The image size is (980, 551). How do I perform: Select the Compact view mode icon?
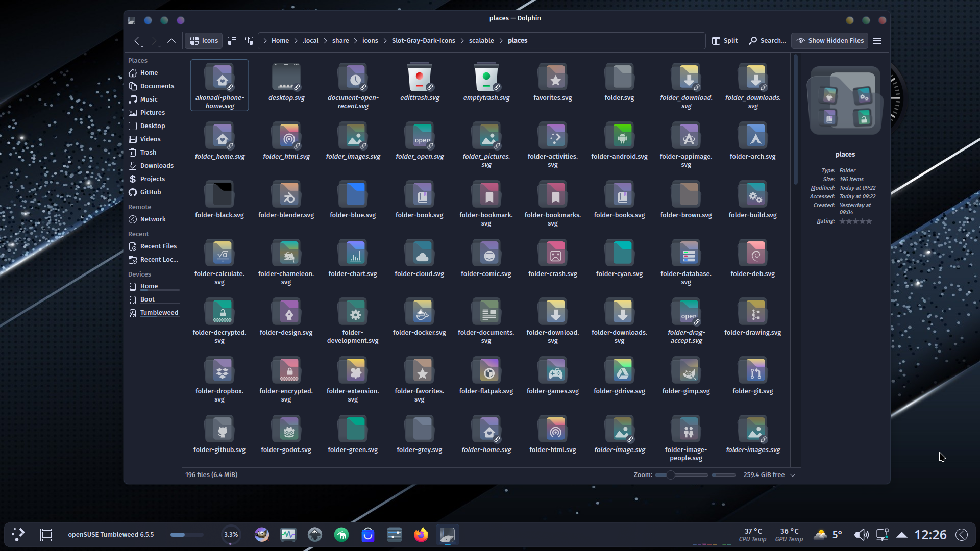click(232, 41)
